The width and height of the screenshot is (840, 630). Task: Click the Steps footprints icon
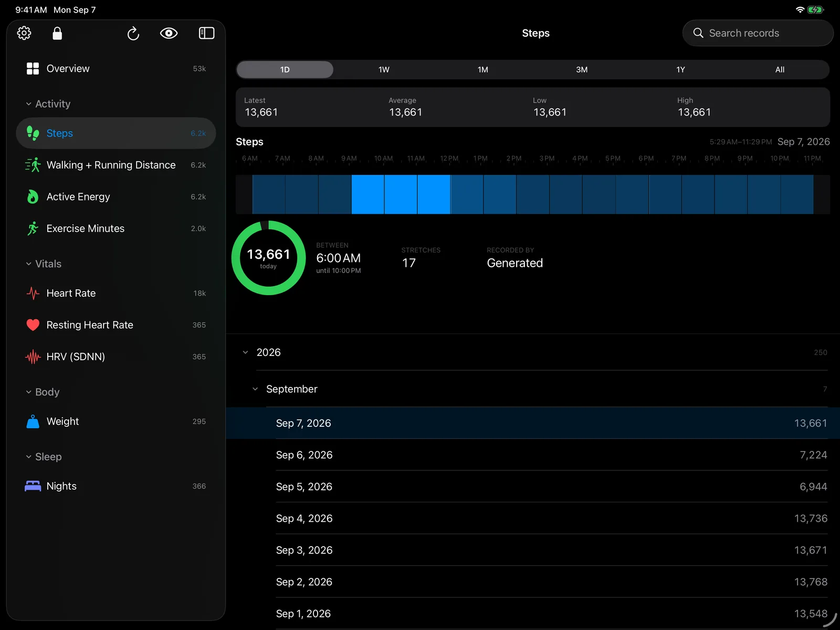tap(33, 133)
